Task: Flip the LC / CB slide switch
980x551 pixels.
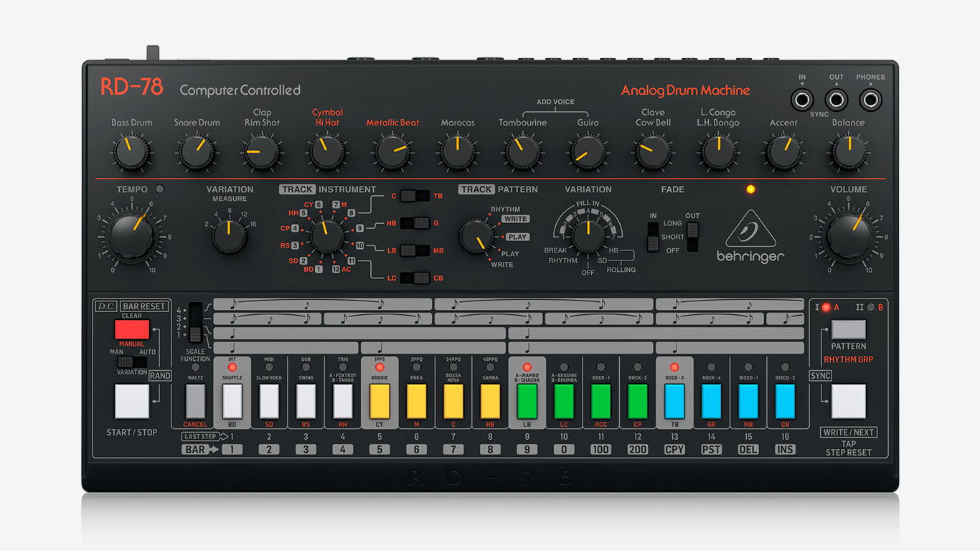Action: click(415, 278)
